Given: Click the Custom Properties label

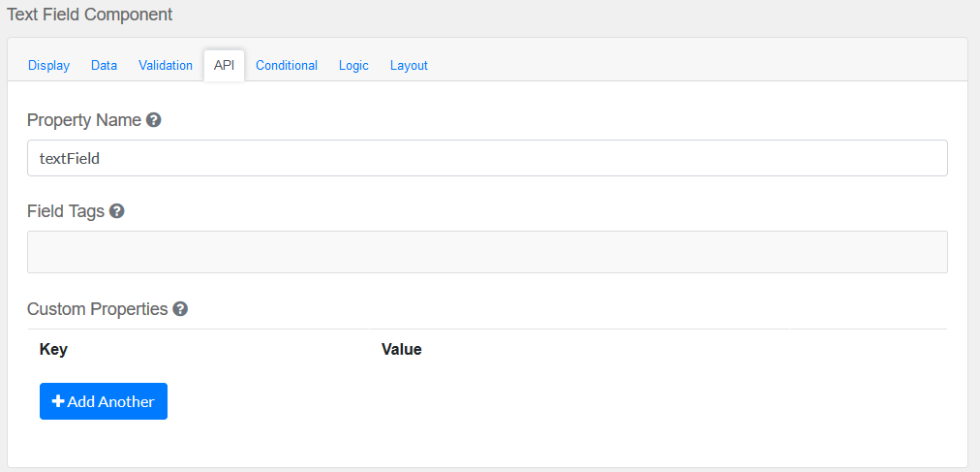Looking at the screenshot, I should coord(98,309).
